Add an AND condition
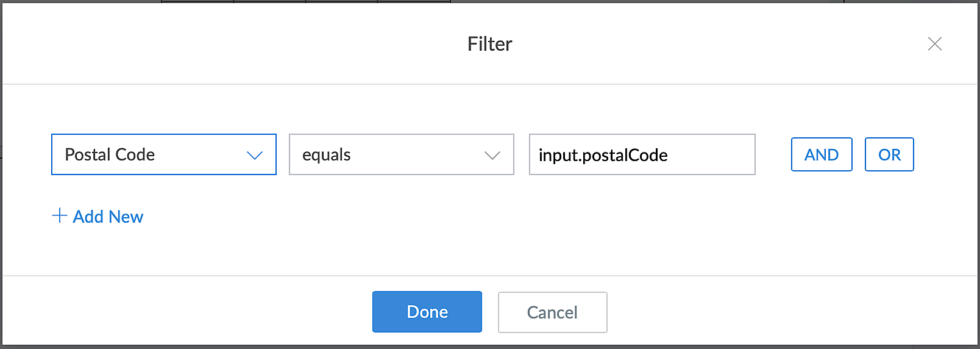 click(x=821, y=155)
